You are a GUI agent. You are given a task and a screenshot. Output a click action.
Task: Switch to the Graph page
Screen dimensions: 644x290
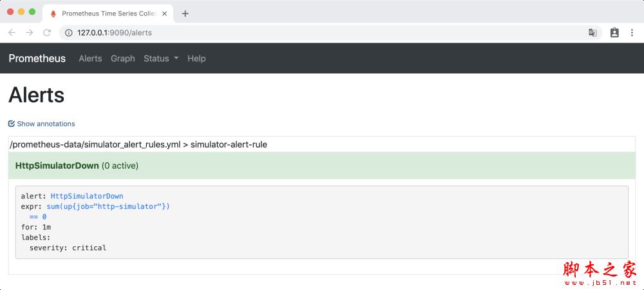tap(122, 59)
